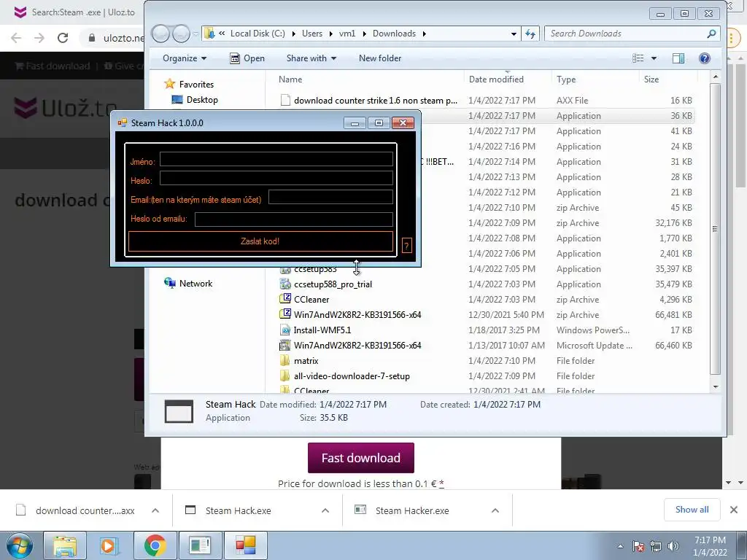Open the Organize menu in Explorer
747x560 pixels.
[x=185, y=58]
